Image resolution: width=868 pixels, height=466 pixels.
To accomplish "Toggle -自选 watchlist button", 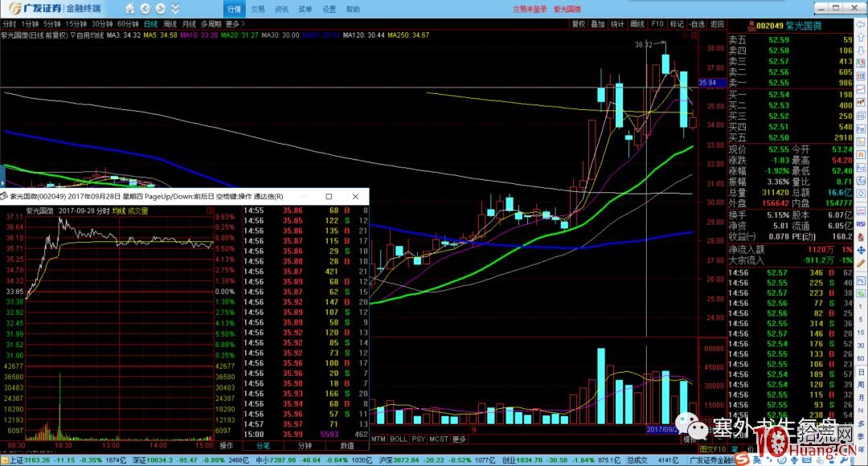I will (x=697, y=24).
